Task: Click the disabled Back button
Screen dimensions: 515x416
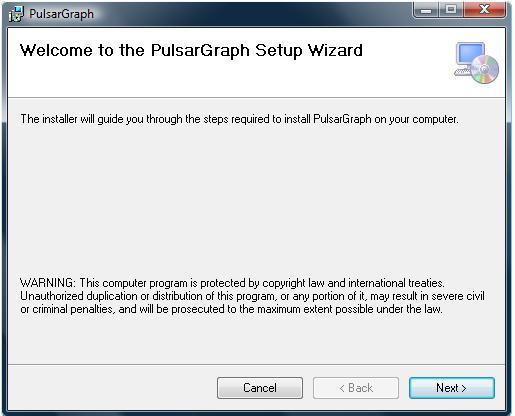Action: pos(356,388)
